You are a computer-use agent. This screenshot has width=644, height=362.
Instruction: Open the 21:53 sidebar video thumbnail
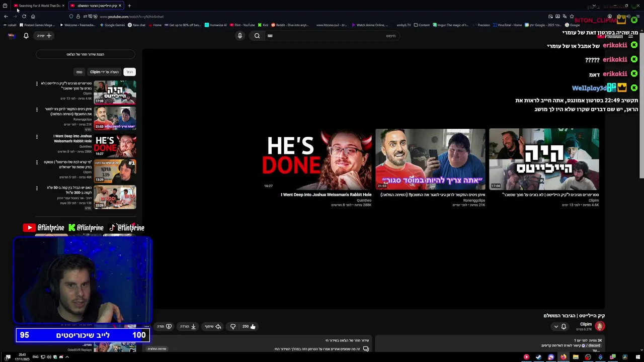point(115,118)
